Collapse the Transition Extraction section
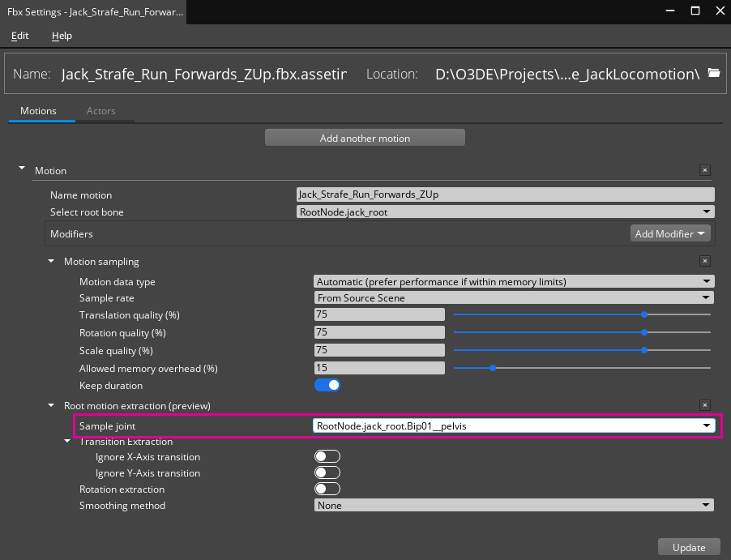 tap(66, 441)
